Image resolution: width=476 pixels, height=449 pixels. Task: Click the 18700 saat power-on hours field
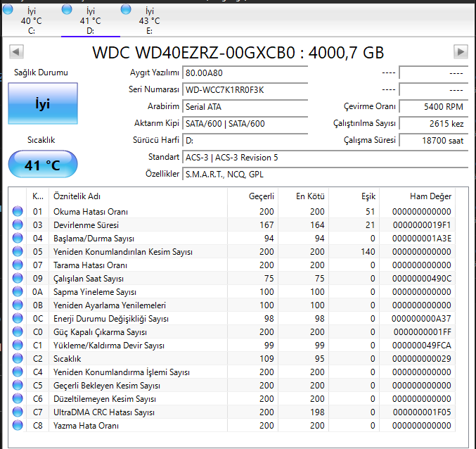[x=434, y=141]
